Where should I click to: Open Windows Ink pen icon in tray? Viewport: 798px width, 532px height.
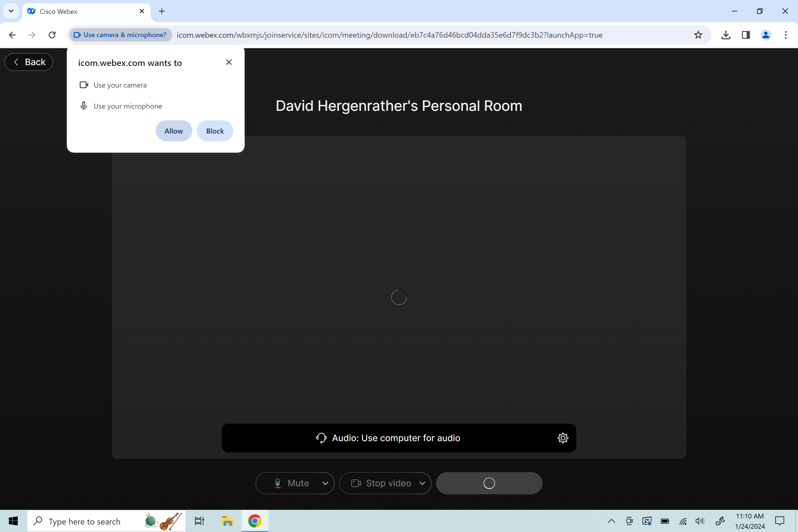[720, 521]
